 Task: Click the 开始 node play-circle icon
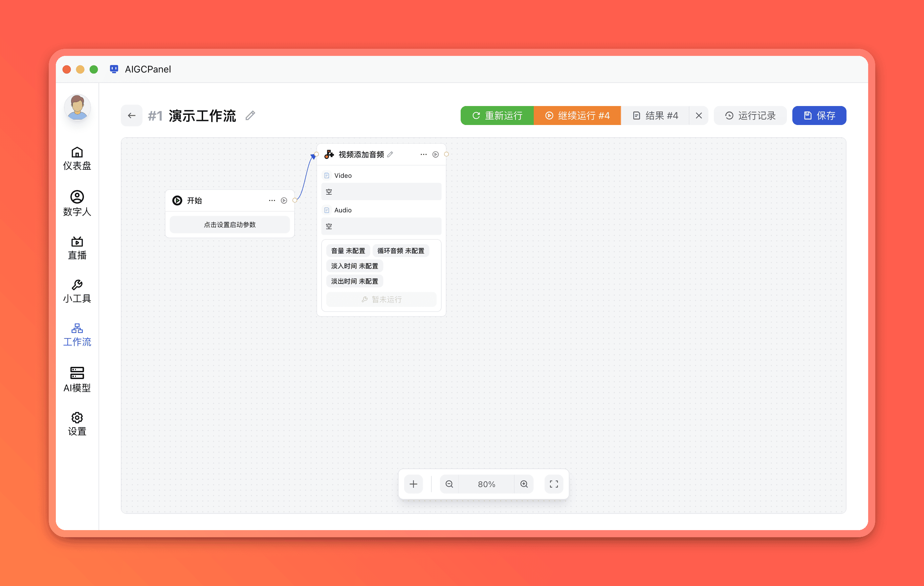coord(177,201)
